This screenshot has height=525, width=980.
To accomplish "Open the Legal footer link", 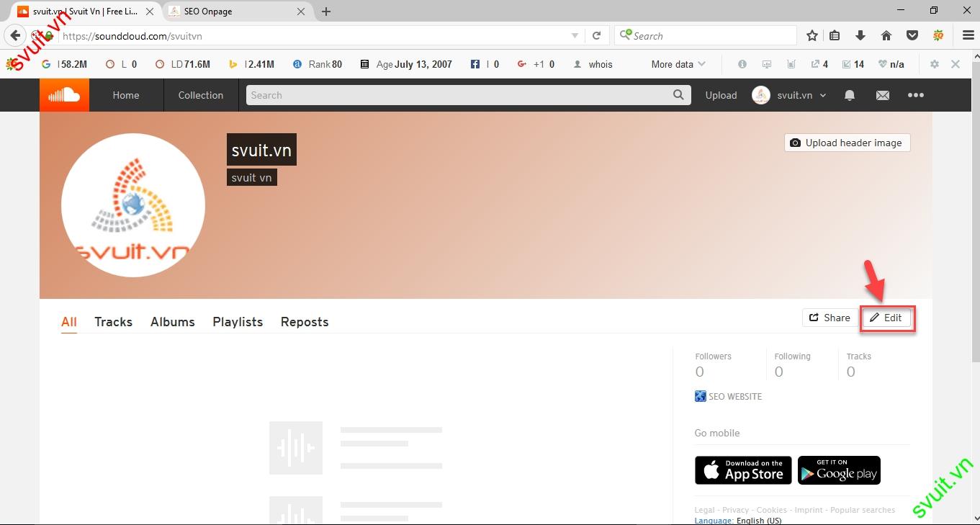I will (x=706, y=510).
